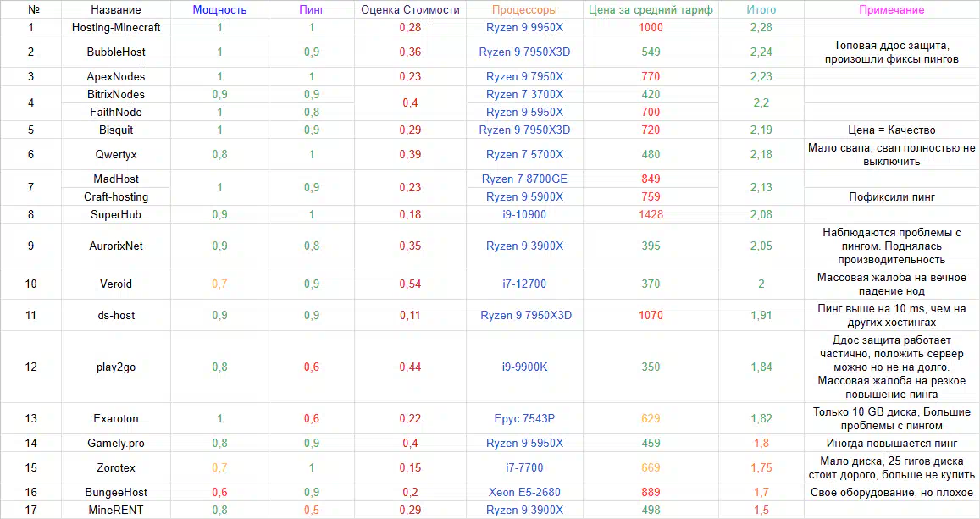980x519 pixels.
Task: Select the cost rating 0,54
Action: click(410, 284)
